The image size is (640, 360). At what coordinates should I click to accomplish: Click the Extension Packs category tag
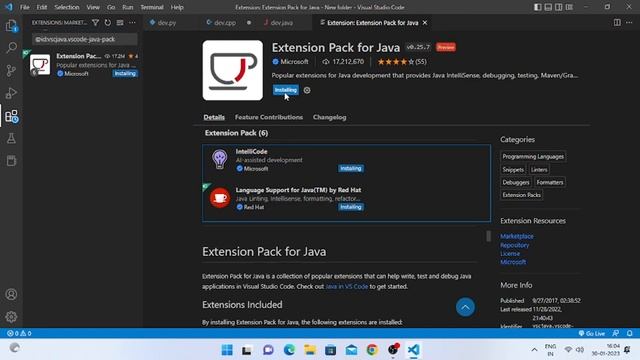[x=522, y=195]
